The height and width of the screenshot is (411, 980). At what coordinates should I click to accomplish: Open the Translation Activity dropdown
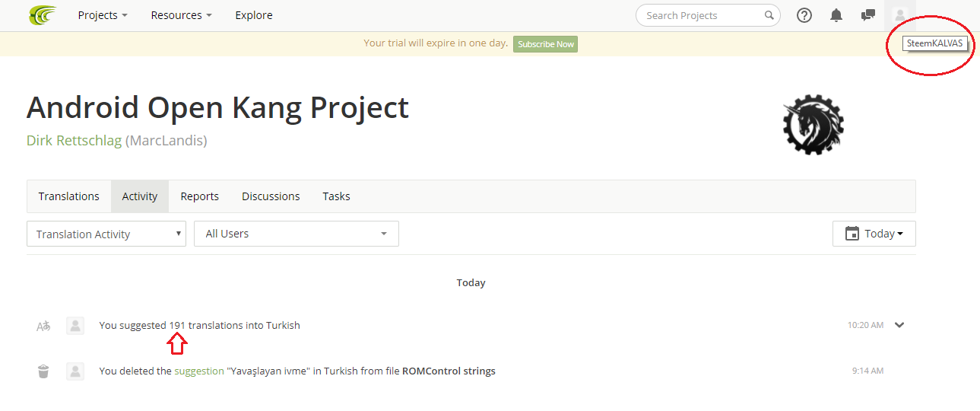click(106, 234)
